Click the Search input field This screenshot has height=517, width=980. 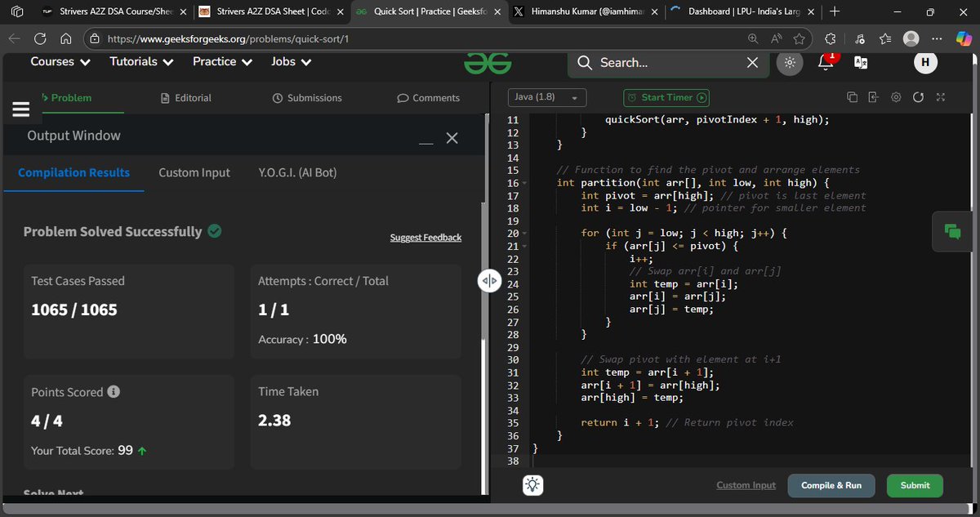point(668,63)
